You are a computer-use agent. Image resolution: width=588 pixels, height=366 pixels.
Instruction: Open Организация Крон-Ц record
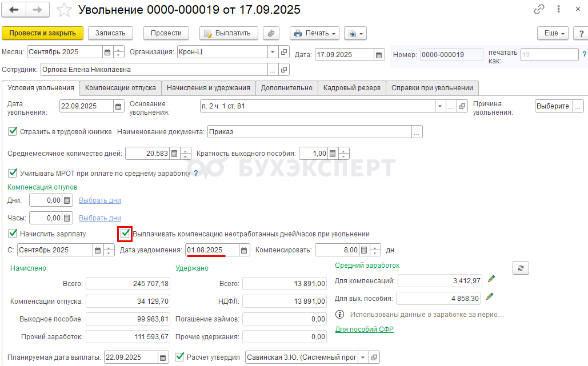pos(284,52)
